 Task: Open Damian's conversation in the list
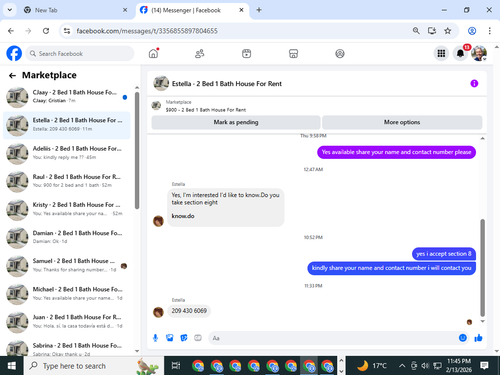point(67,237)
